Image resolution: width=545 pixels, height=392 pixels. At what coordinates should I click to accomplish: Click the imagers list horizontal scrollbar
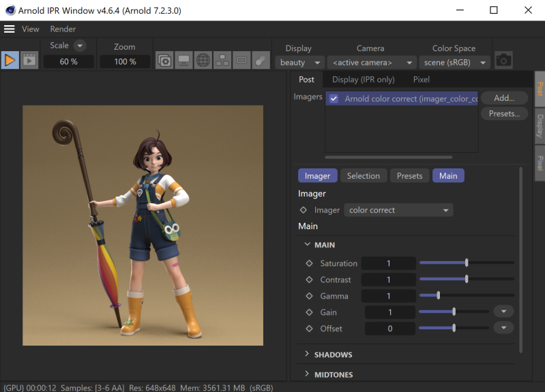point(389,157)
